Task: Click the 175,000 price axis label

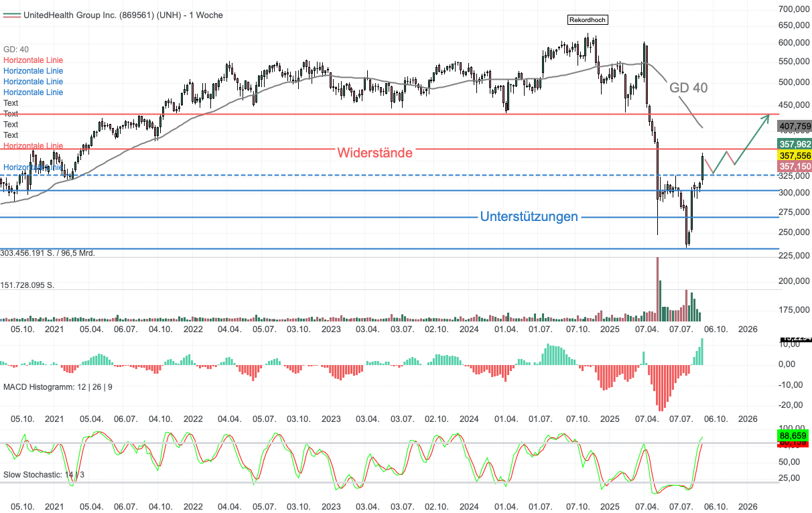Action: click(795, 310)
